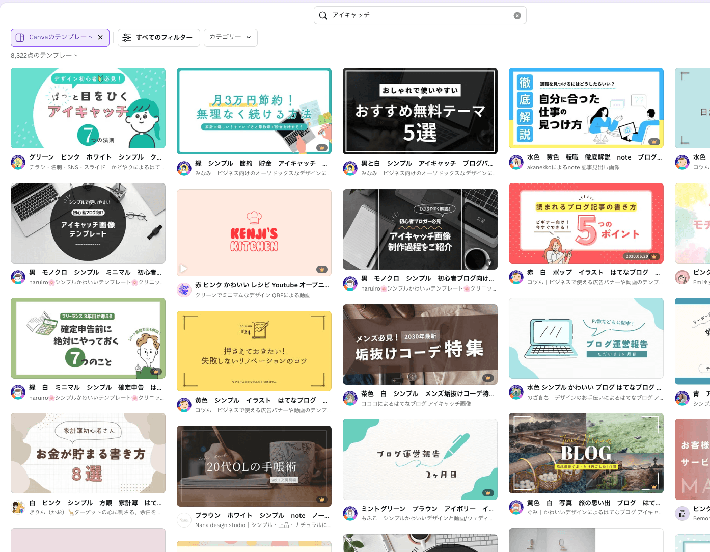Click the グリーン ピンク ホワイト シンプル title
710x552 pixels.
(x=96, y=157)
